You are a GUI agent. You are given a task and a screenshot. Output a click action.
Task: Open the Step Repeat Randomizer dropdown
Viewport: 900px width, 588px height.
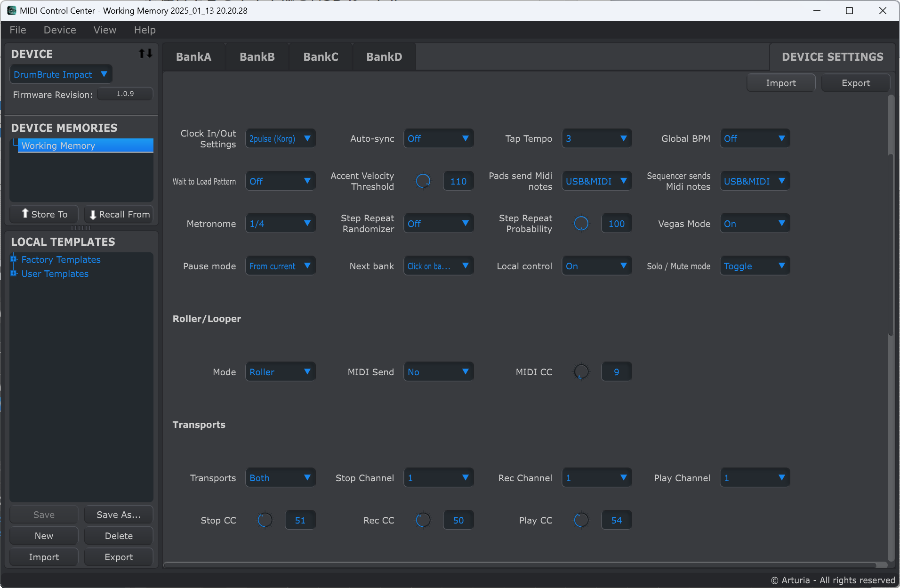(439, 224)
